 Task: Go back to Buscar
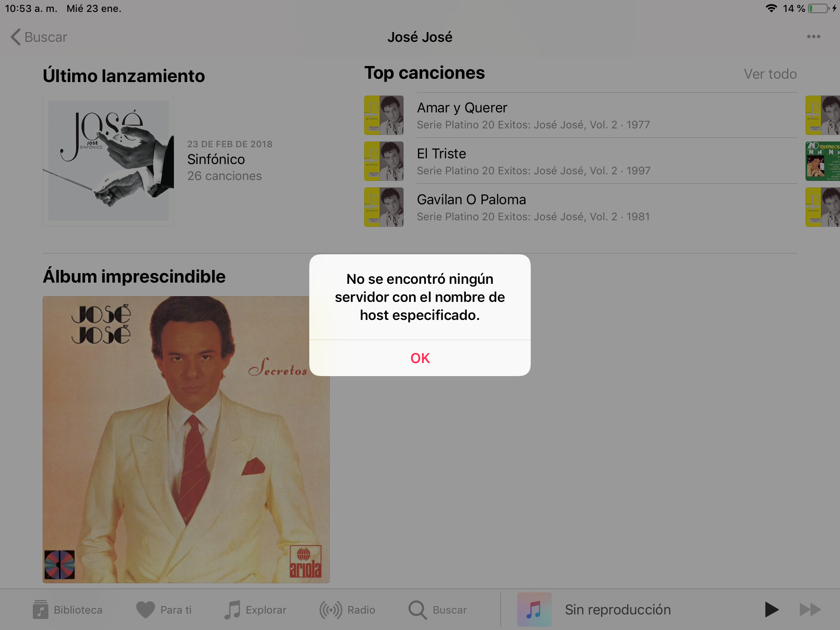pos(39,37)
